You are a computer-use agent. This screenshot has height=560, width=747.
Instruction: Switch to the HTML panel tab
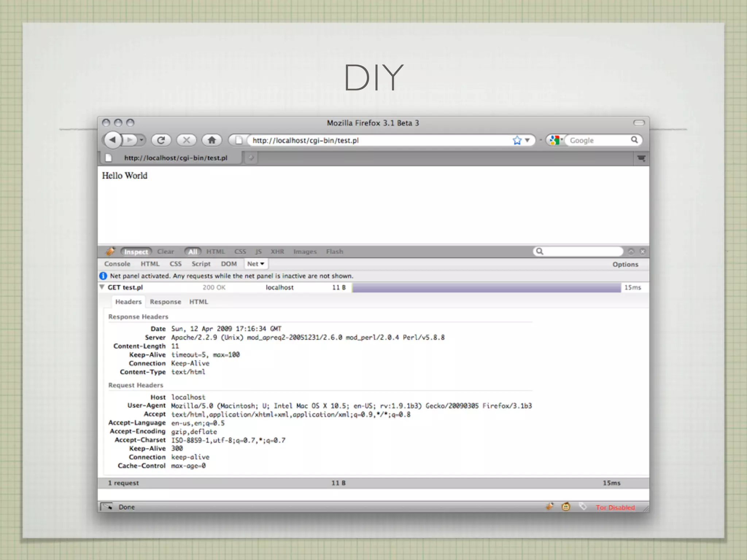150,264
